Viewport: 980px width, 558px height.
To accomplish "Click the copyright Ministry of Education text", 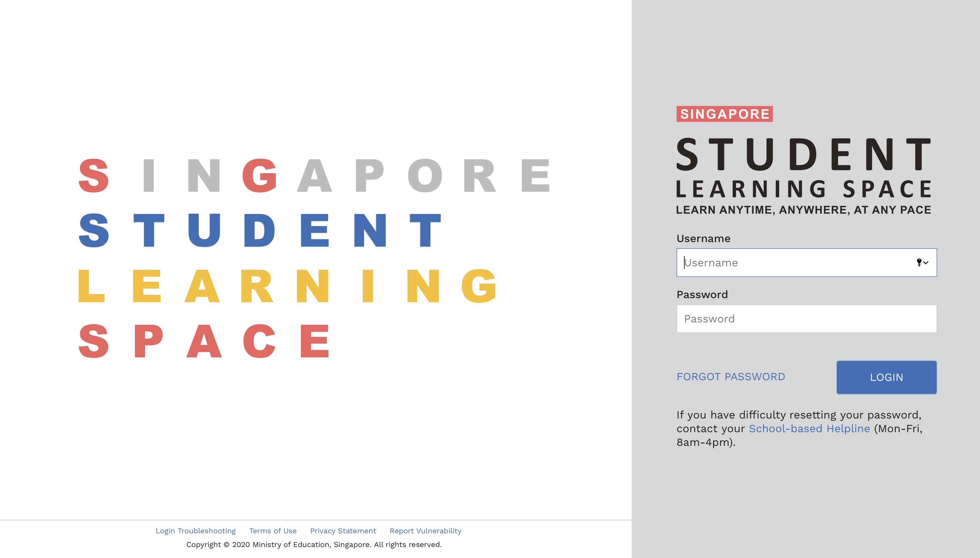I will click(x=314, y=545).
